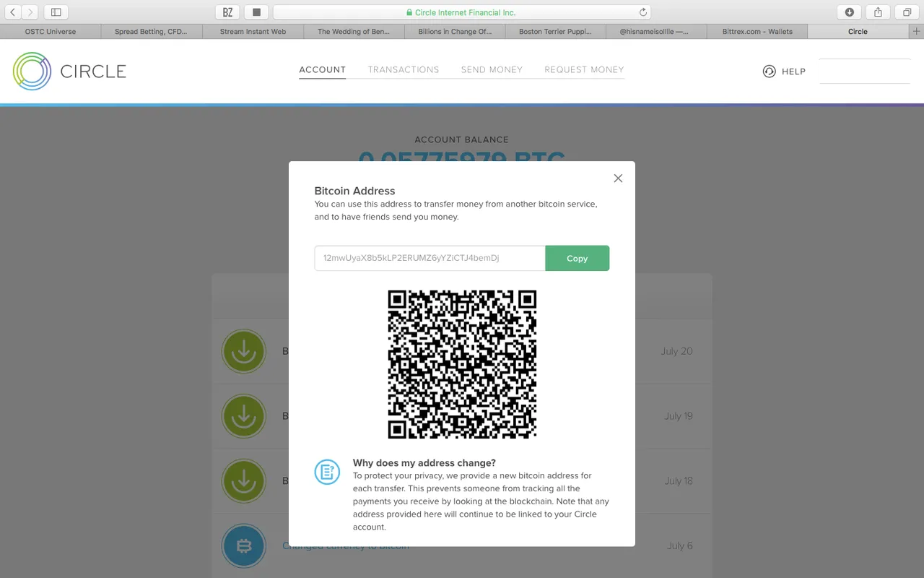This screenshot has height=578, width=924.
Task: Click the square stop extension icon
Action: point(256,12)
